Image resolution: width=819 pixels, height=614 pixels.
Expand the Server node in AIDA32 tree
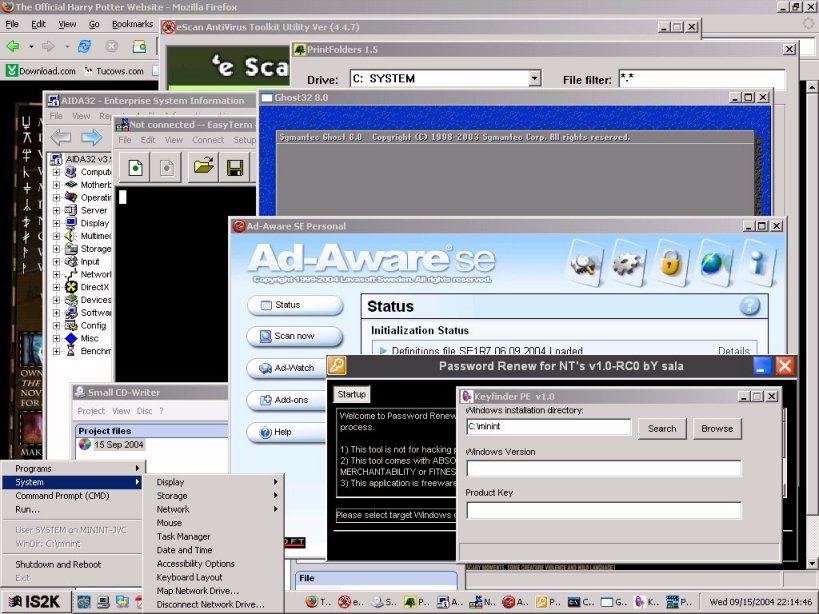[56, 210]
